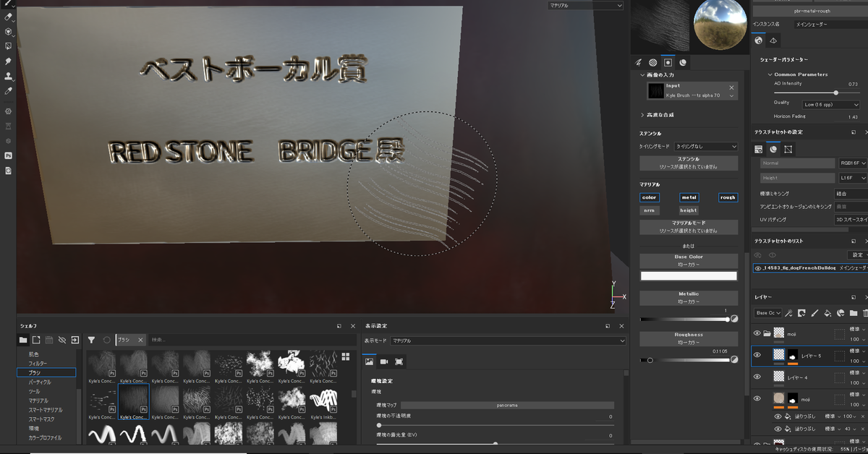Select the Polygon Fill tool
868x454 pixels.
(9, 46)
